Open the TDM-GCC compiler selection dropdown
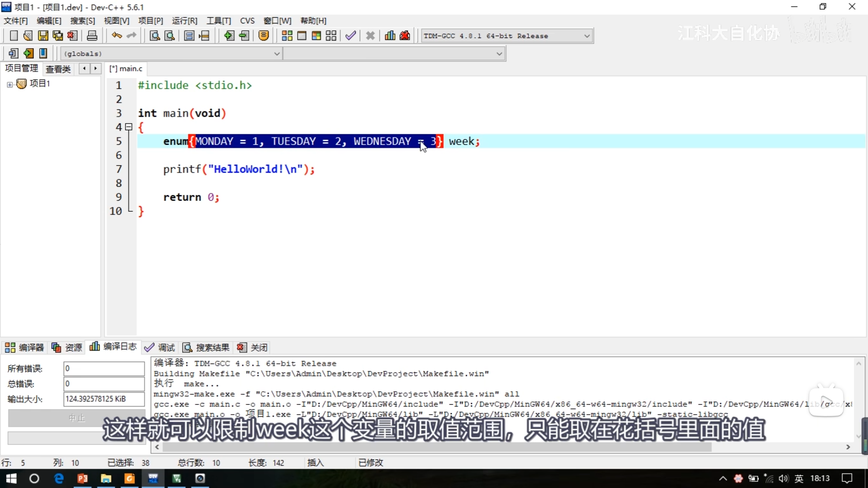 pos(587,36)
